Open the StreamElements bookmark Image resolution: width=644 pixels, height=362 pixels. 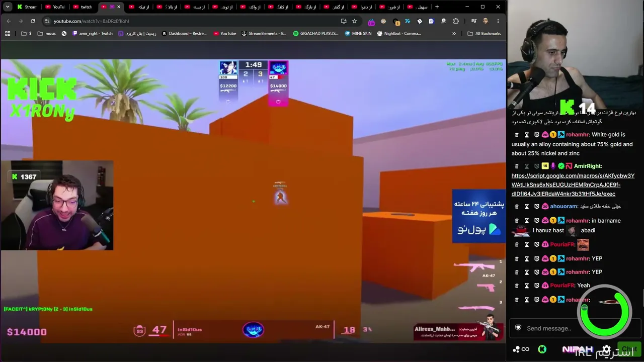pyautogui.click(x=264, y=34)
